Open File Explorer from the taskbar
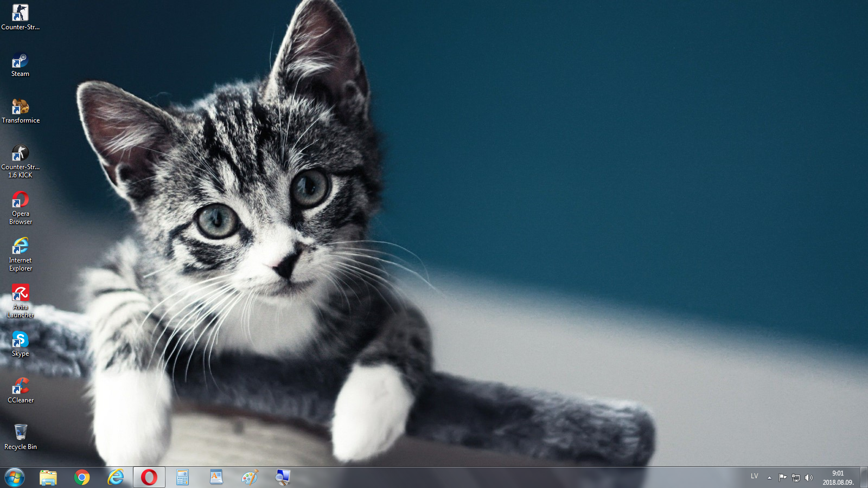The image size is (868, 488). pos(48,478)
